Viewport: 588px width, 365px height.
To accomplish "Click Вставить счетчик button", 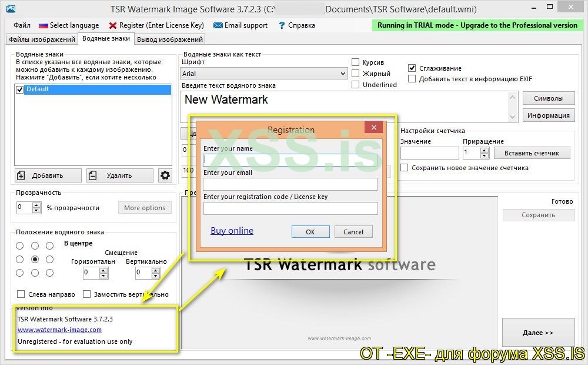I will point(532,153).
